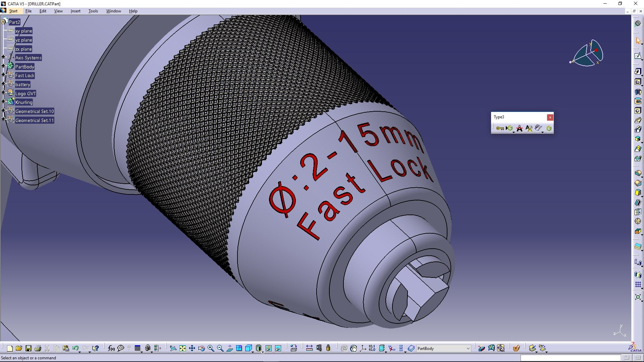Click the compass red manipulation point
The width and height of the screenshot is (644, 362).
tap(596, 50)
